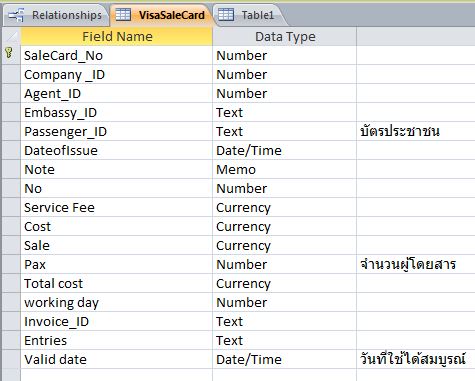Click the VisaSaleCard table icon
Screen dimensions: 475x381
[x=123, y=15]
